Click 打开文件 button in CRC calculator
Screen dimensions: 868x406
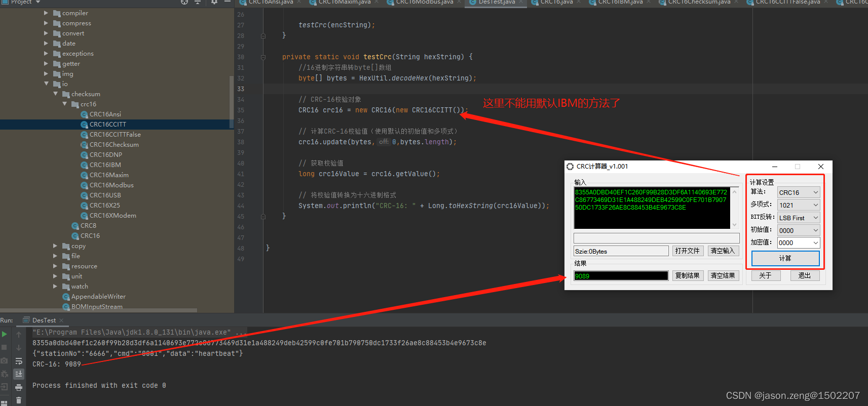pyautogui.click(x=687, y=251)
